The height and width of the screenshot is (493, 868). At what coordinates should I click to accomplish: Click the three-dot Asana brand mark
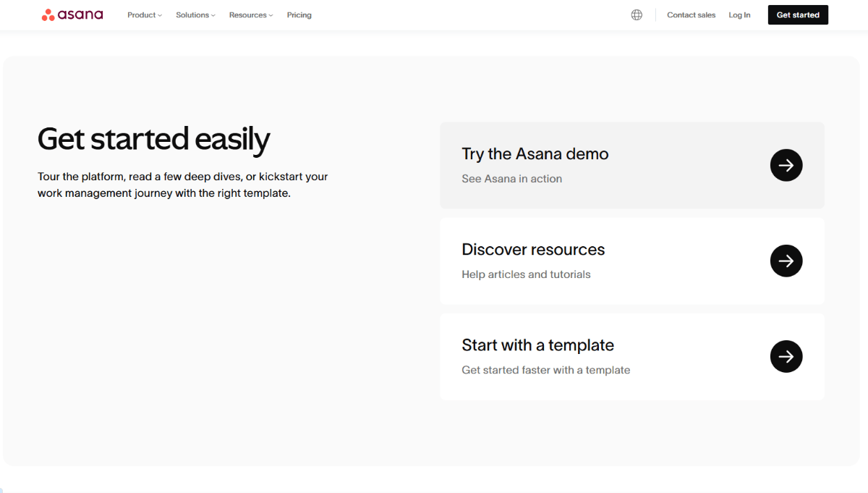pos(47,14)
